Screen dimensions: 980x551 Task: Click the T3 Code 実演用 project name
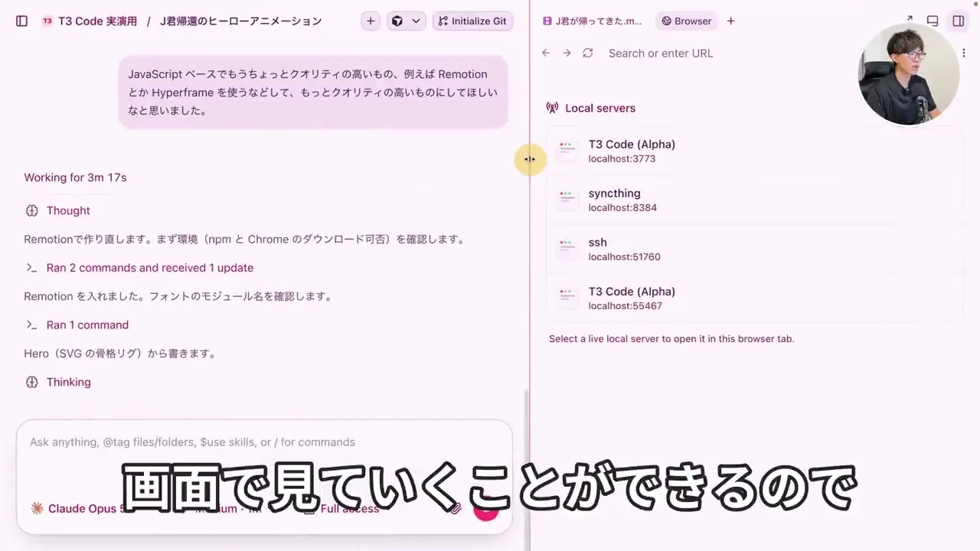(97, 21)
